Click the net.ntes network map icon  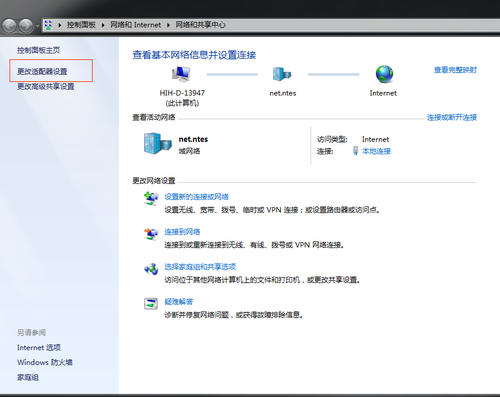(x=282, y=74)
